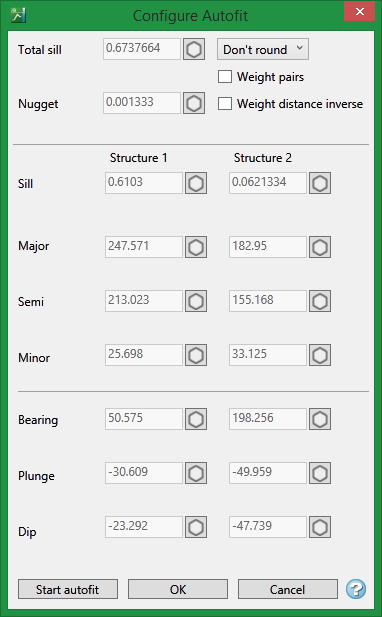This screenshot has width=382, height=617.
Task: Toggle the hexagon lock beside Nugget
Action: (194, 103)
